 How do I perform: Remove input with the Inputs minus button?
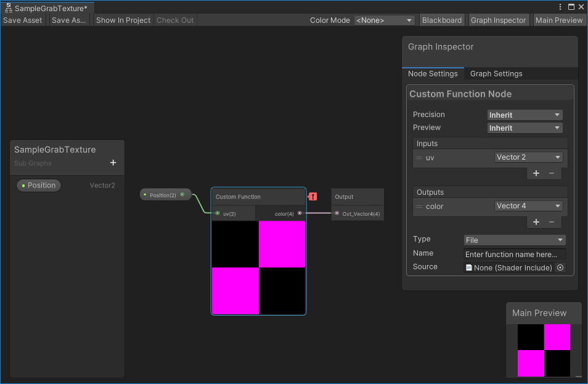551,173
